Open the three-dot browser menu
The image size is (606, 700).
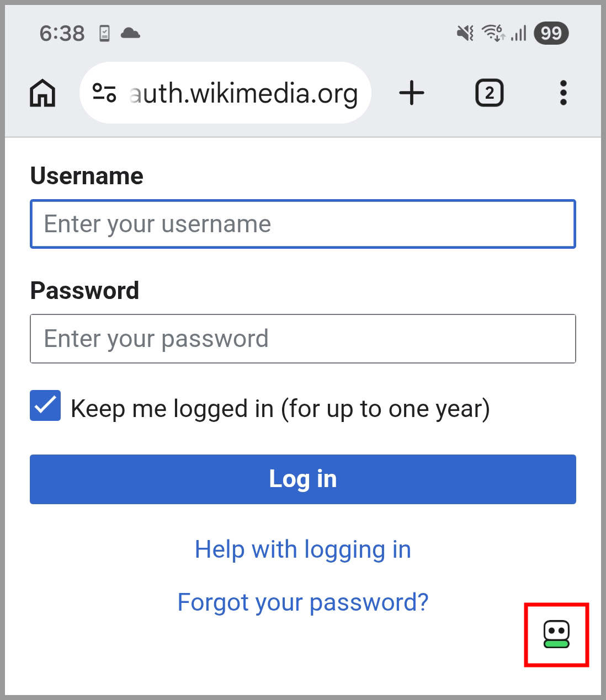point(563,93)
